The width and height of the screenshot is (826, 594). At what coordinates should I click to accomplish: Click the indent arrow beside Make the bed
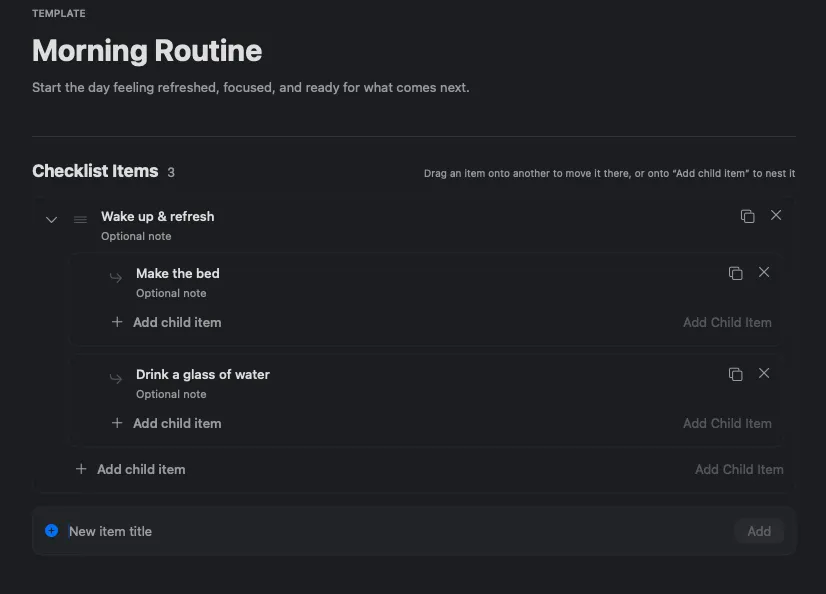coord(115,277)
